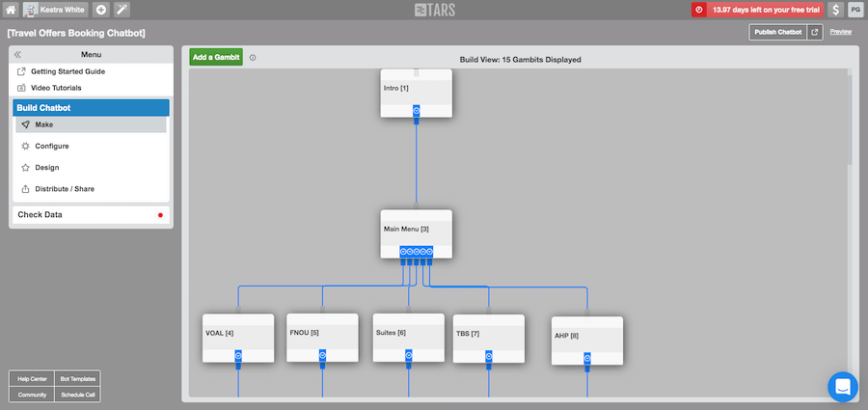Click the red clock trial icon
Image resolution: width=868 pixels, height=410 pixels.
point(699,10)
